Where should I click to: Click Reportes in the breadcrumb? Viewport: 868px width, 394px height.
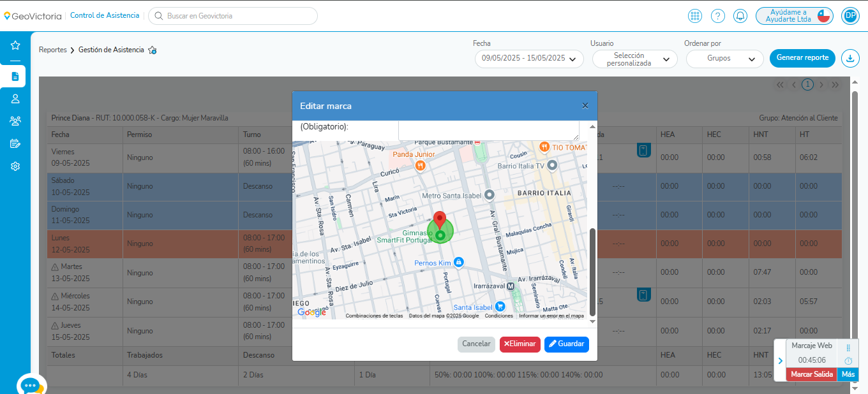[53, 50]
